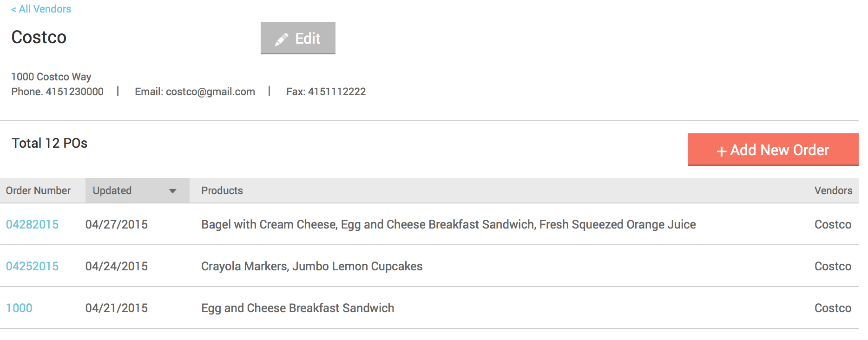
Task: Click the costco@gmail.com email text
Action: (210, 92)
